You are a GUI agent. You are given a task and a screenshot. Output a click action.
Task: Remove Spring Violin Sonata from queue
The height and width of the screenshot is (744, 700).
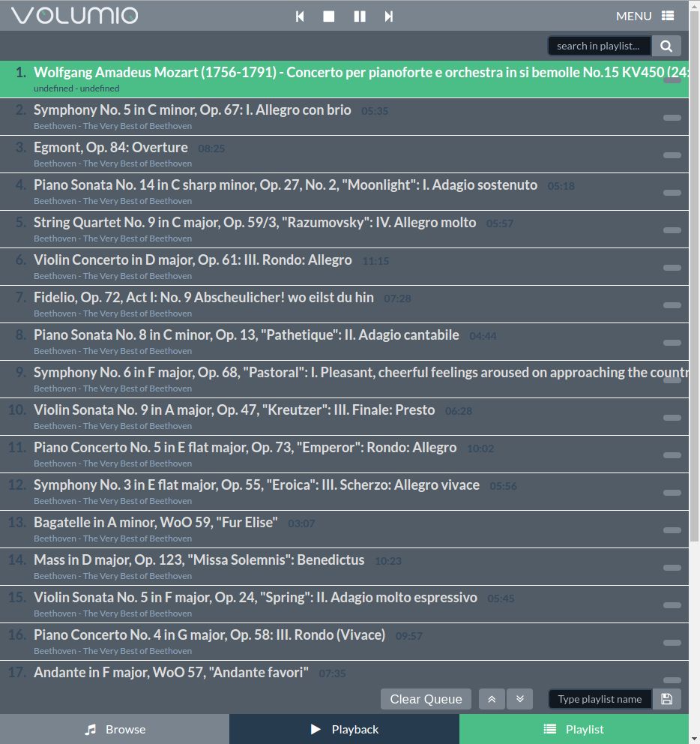(x=672, y=605)
